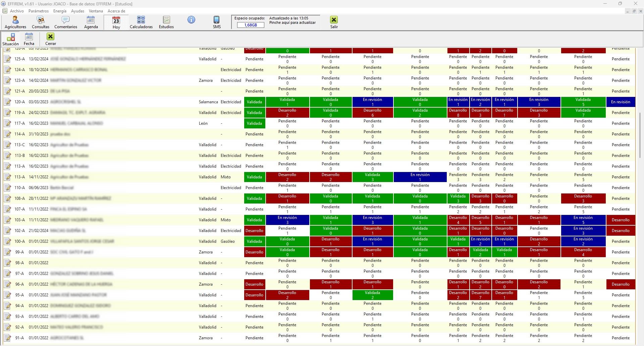The width and height of the screenshot is (644, 346).
Task: Open the Agenda calendar icon
Action: [91, 22]
